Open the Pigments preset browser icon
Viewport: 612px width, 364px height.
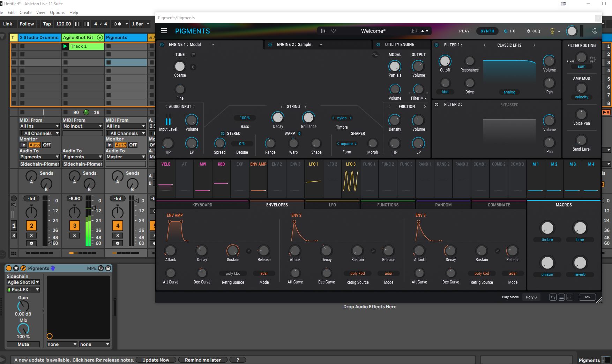[x=323, y=31]
